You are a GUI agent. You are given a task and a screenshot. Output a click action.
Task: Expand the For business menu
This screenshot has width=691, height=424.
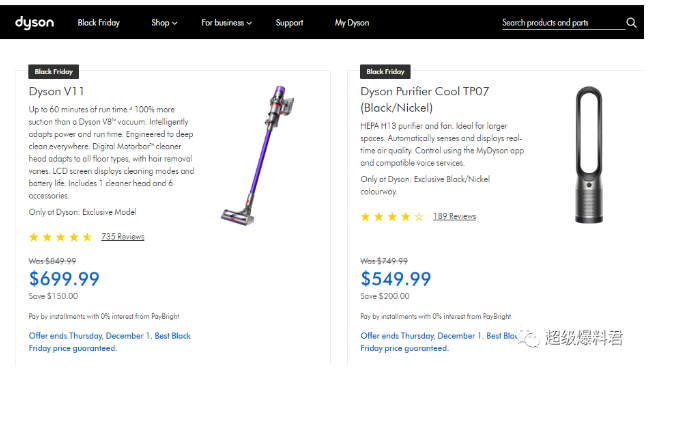[226, 22]
